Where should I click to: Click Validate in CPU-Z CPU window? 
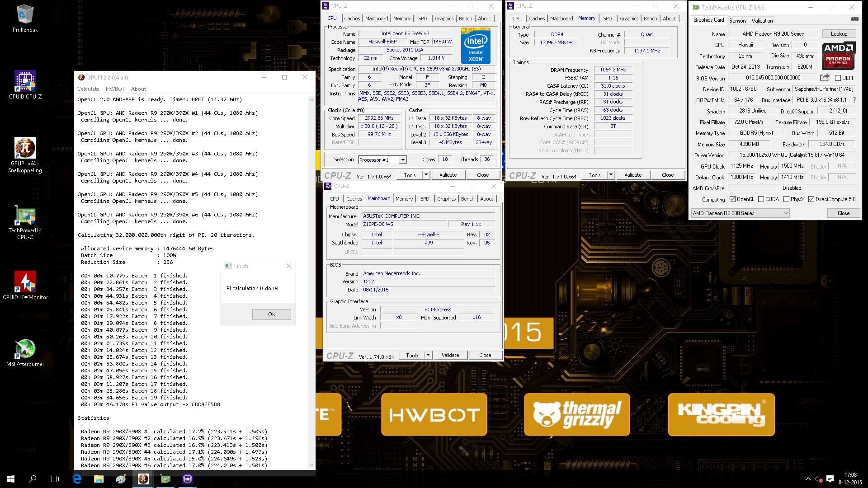pyautogui.click(x=448, y=174)
